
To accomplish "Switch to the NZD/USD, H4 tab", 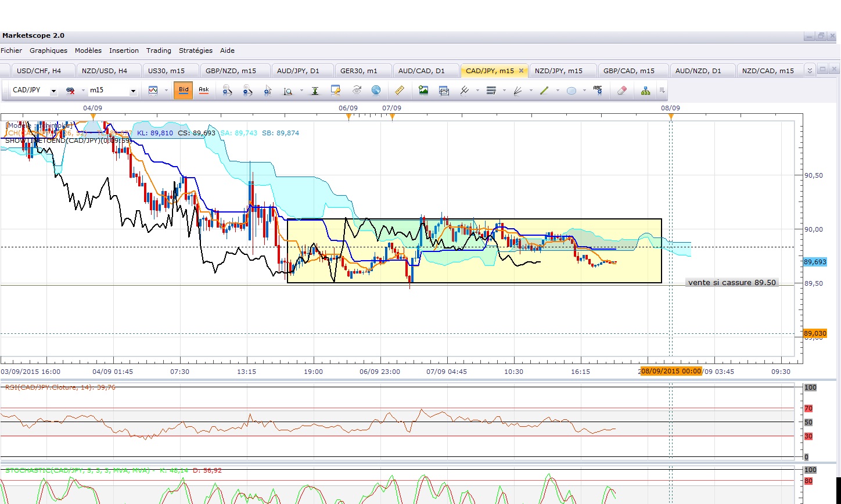I will coord(109,71).
